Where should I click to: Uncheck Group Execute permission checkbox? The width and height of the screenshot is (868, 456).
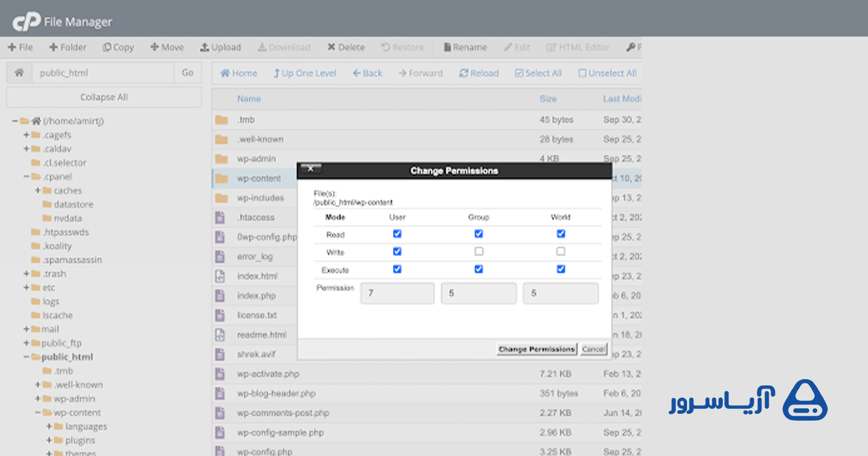tap(479, 270)
